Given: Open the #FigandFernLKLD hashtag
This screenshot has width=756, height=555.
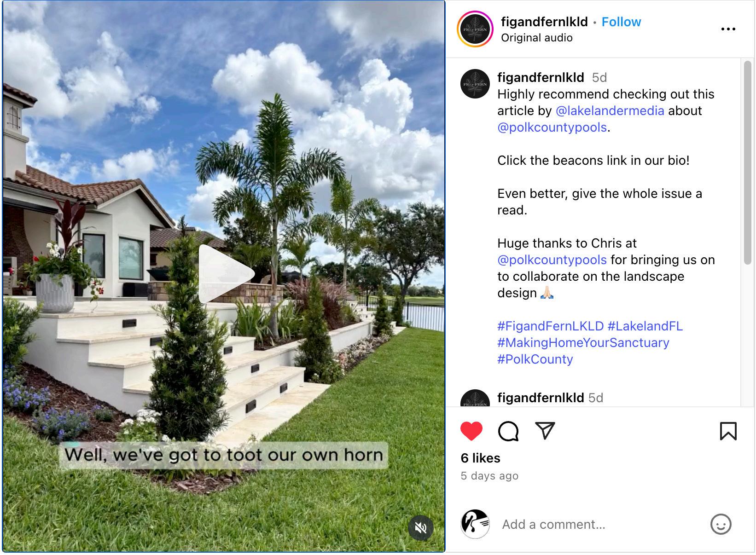Looking at the screenshot, I should (550, 326).
